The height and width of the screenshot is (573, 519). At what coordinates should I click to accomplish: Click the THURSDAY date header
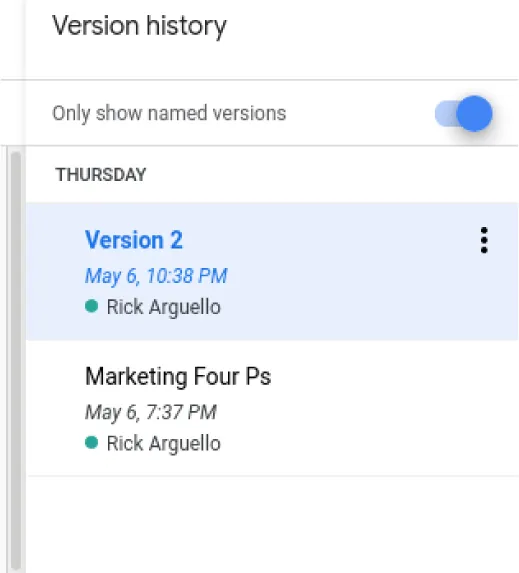click(101, 175)
